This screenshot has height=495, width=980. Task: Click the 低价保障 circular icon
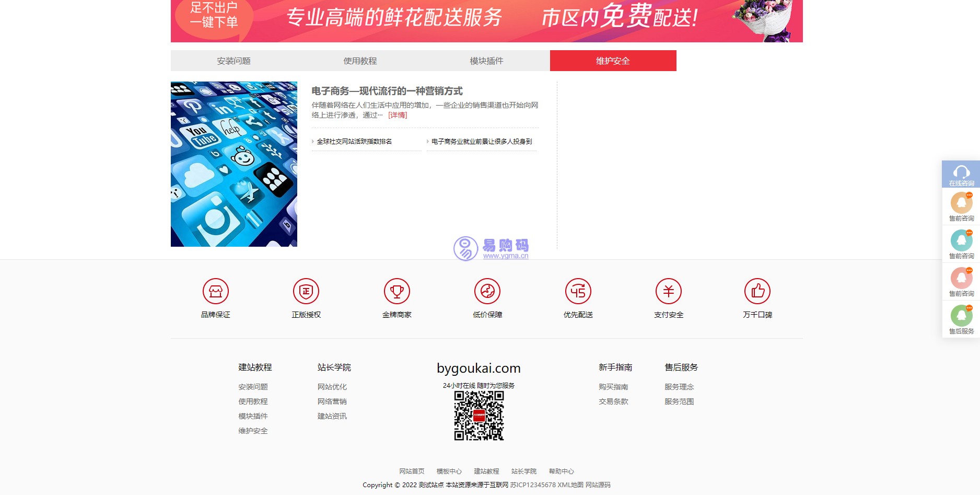click(487, 291)
